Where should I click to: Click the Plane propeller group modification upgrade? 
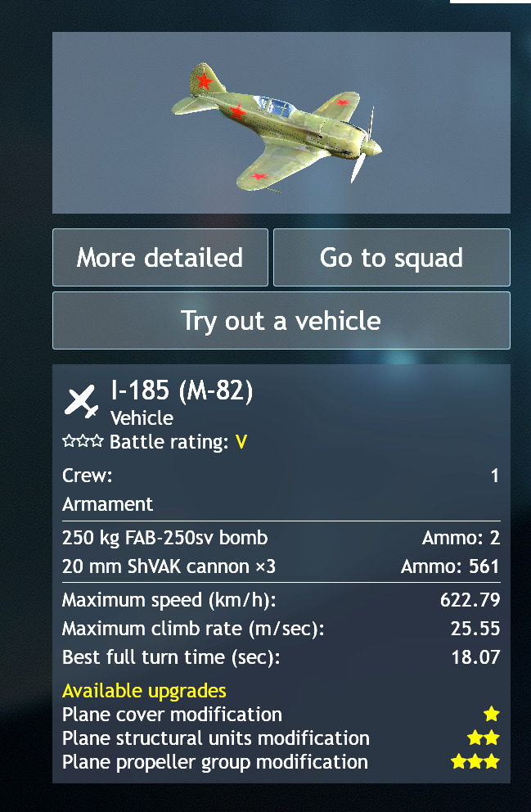click(x=215, y=762)
